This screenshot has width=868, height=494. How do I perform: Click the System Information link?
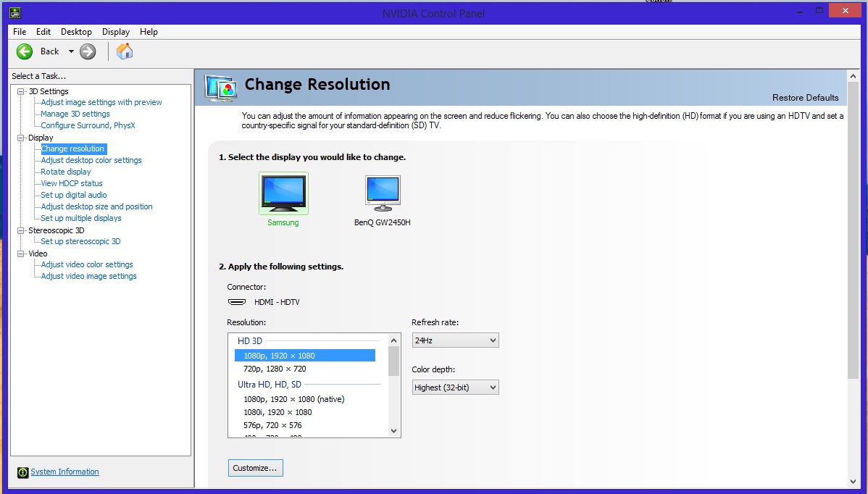tap(64, 472)
